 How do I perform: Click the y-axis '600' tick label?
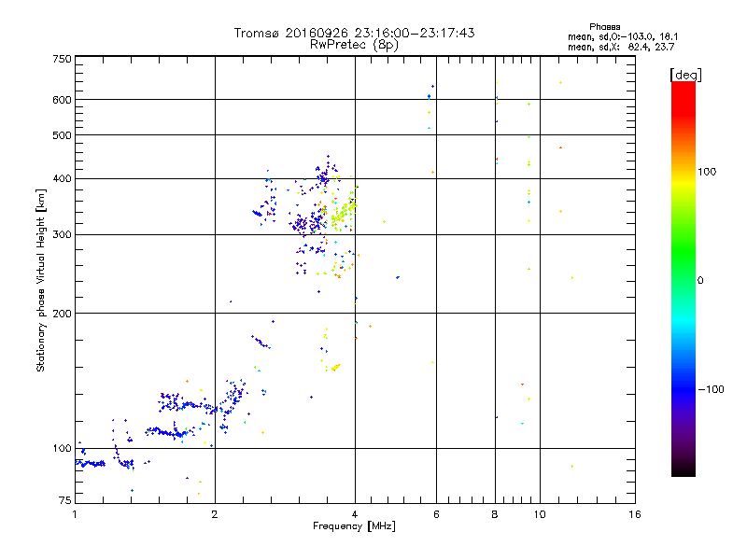tap(63, 100)
